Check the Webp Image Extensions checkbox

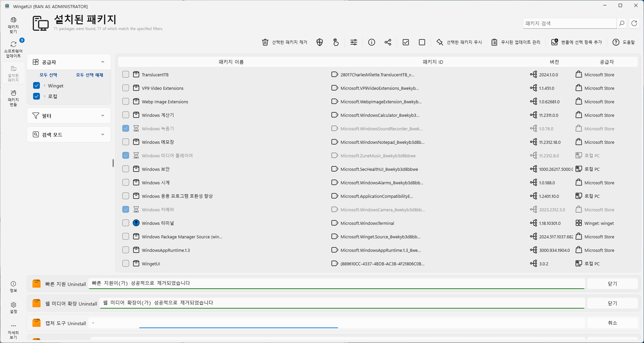[x=126, y=101]
